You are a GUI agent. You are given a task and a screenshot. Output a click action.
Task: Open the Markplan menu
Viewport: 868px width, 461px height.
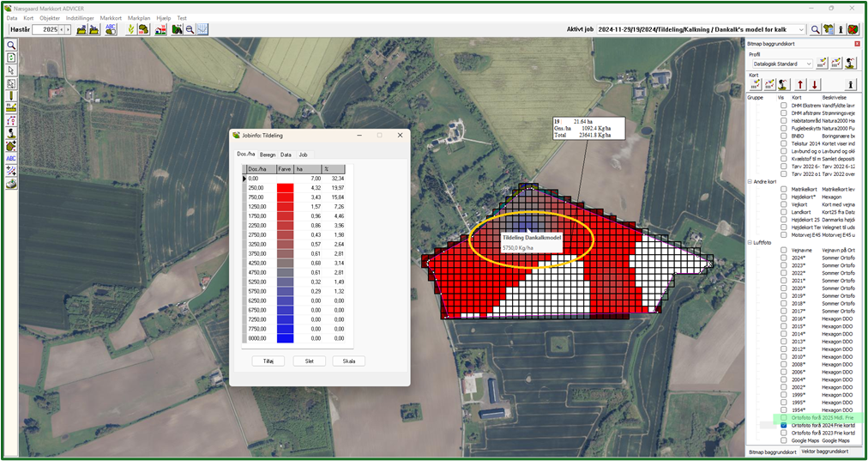point(139,17)
